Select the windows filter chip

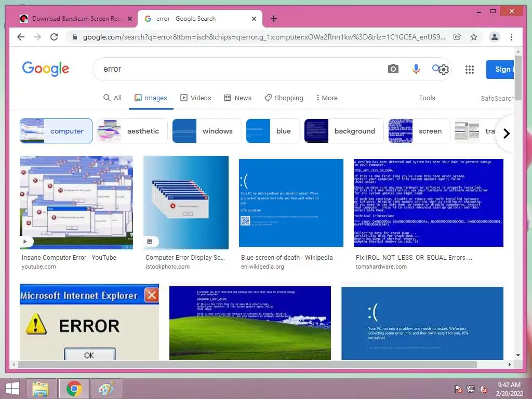pyautogui.click(x=207, y=131)
